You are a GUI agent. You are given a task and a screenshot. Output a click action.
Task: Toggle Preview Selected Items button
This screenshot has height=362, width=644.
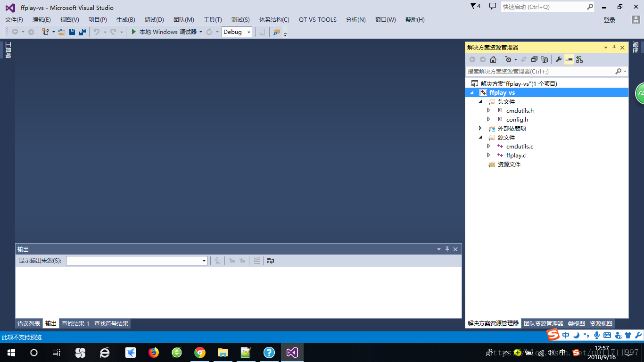(569, 59)
